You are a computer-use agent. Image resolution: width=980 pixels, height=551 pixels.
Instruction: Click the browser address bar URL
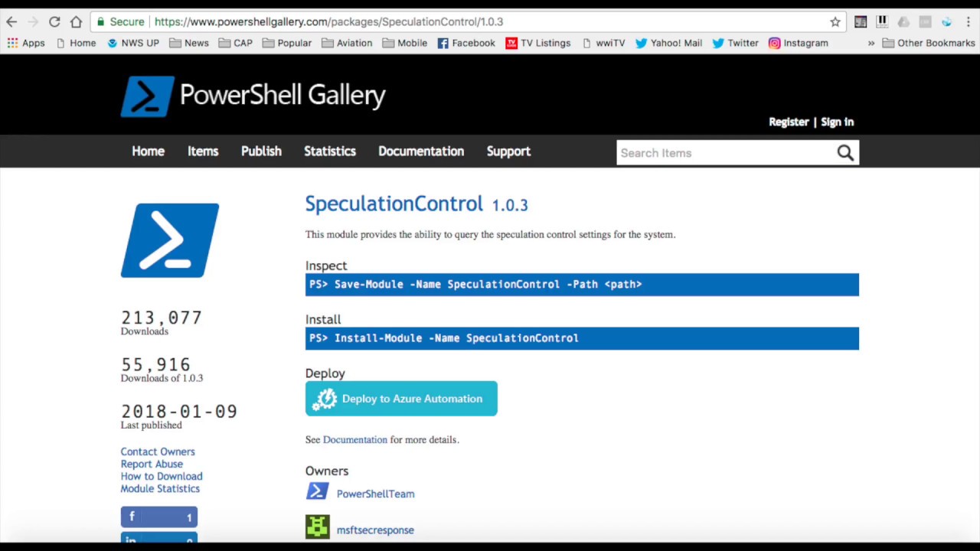point(328,21)
